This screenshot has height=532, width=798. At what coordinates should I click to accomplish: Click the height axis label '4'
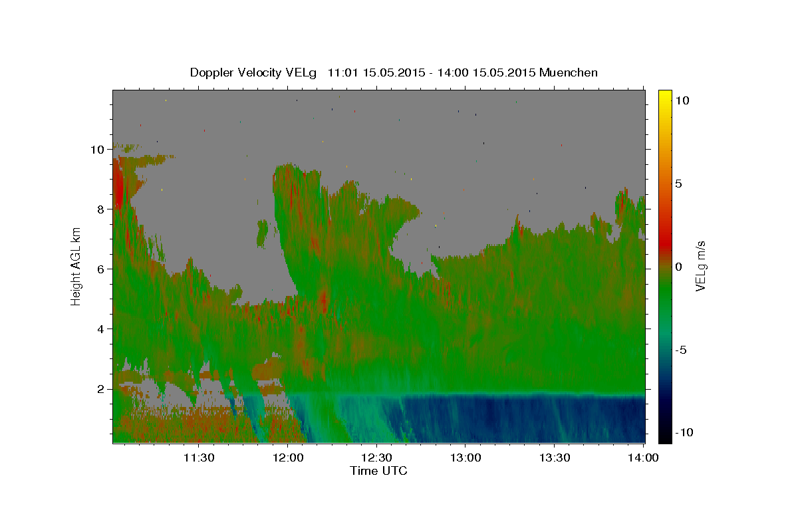[100, 329]
